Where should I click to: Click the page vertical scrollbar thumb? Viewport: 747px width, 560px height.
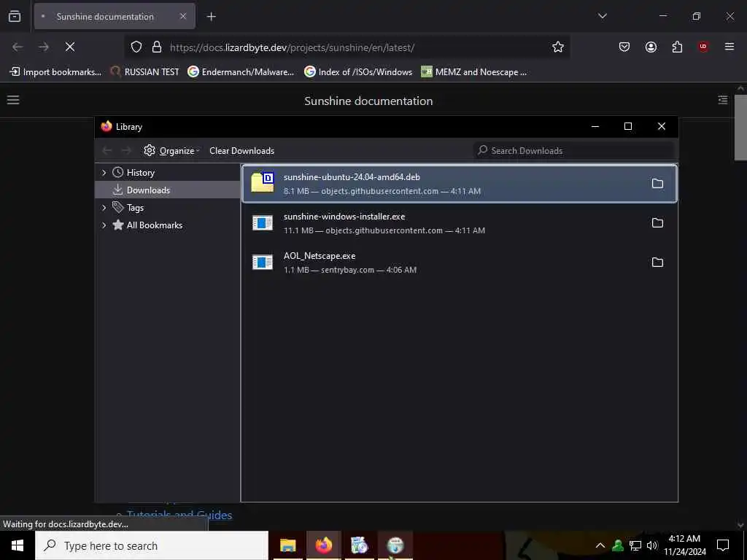pyautogui.click(x=740, y=128)
